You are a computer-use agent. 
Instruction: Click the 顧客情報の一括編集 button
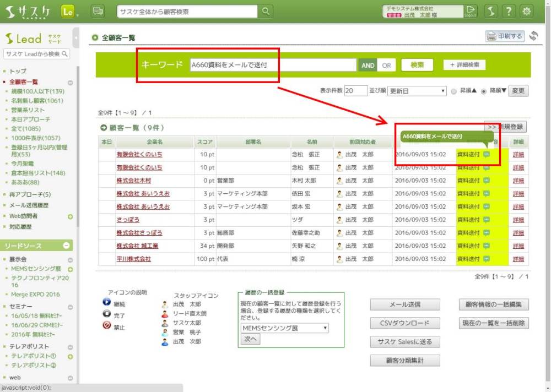(494, 304)
